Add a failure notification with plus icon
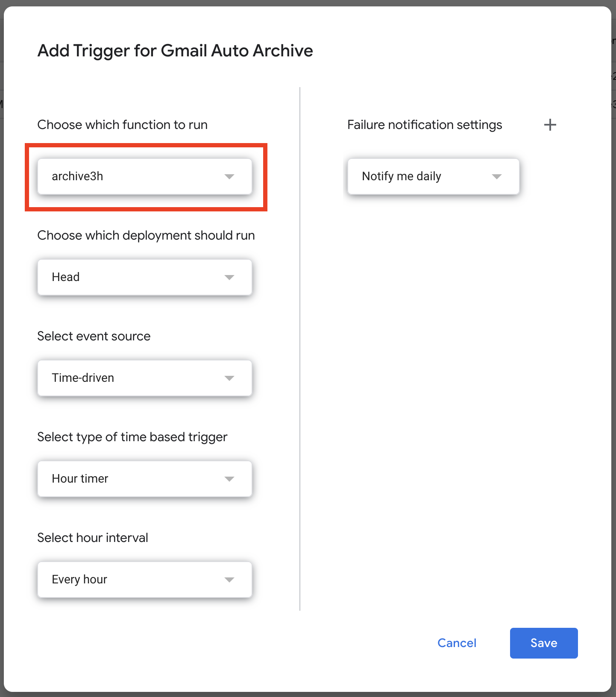 [550, 125]
